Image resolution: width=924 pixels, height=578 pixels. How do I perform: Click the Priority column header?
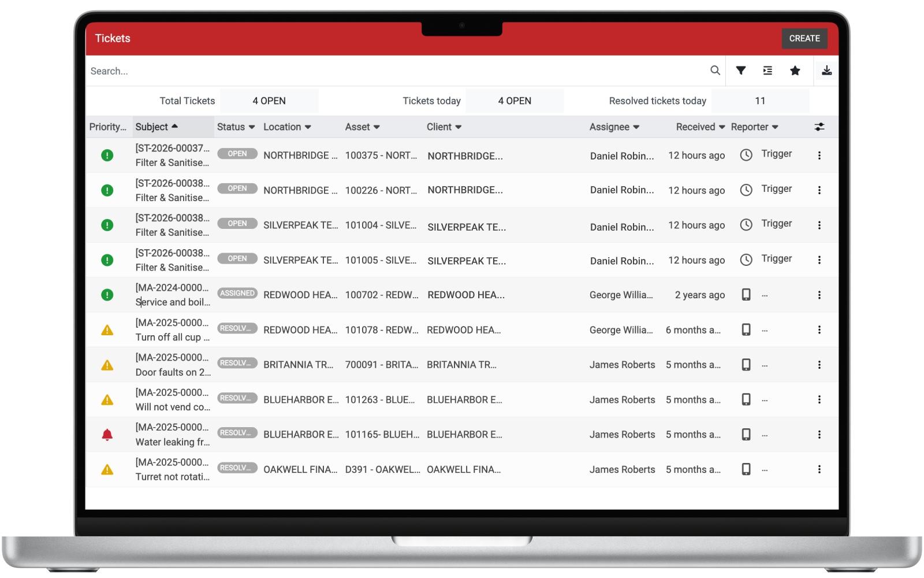click(108, 127)
